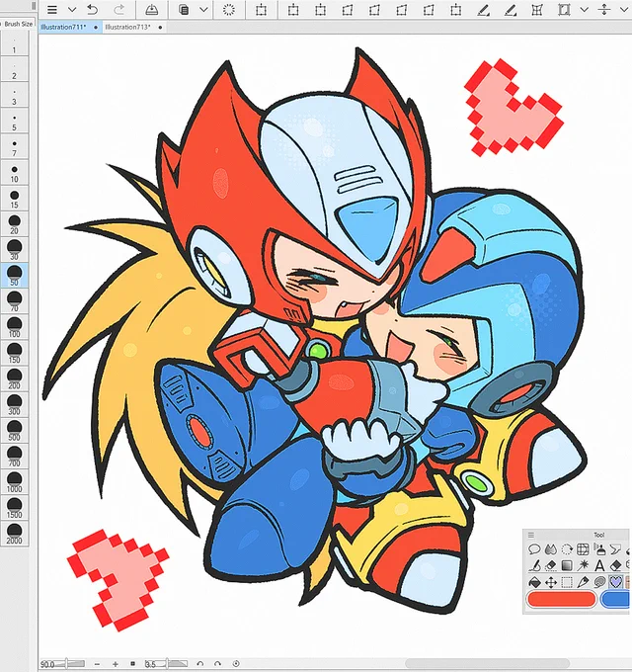Select the polyline figure tool

pos(616,549)
